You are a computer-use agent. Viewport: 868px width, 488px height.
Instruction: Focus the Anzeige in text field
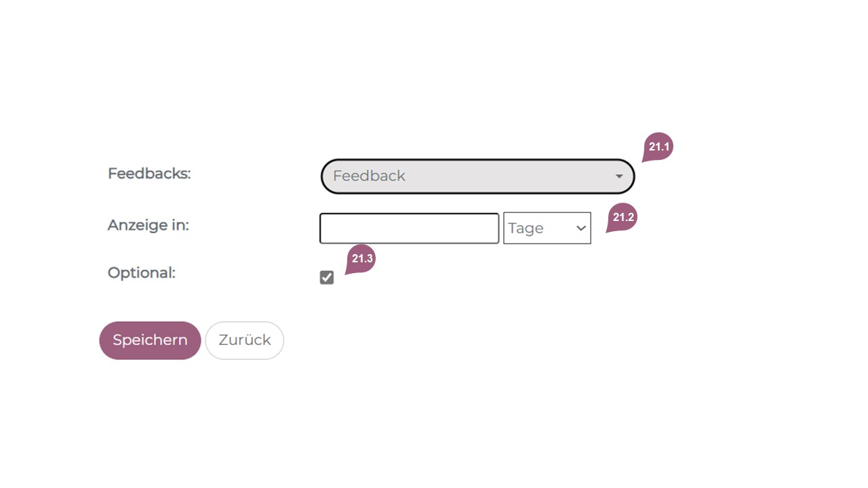coord(409,228)
